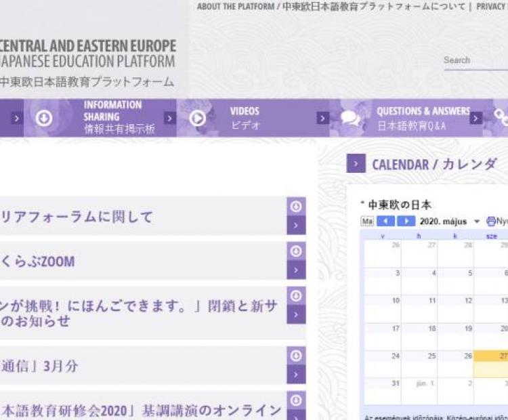The height and width of the screenshot is (420, 508).
Task: Click the Questions & Answers speech bubbles icon
Action: (x=350, y=118)
